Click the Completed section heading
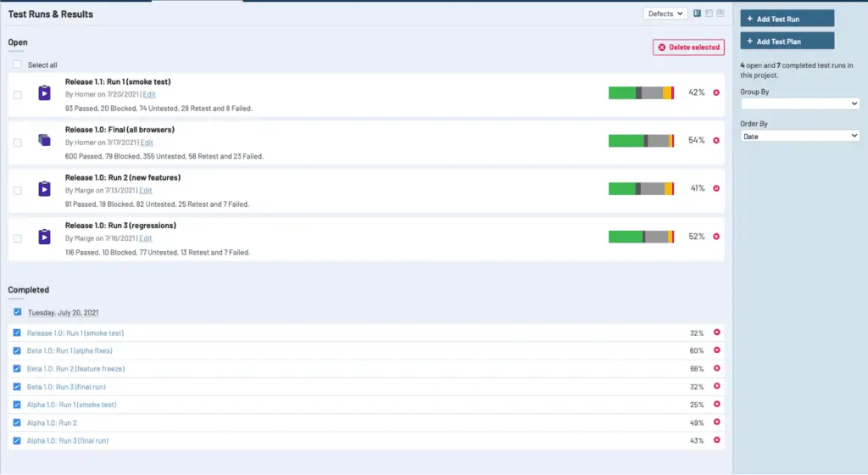 click(28, 290)
